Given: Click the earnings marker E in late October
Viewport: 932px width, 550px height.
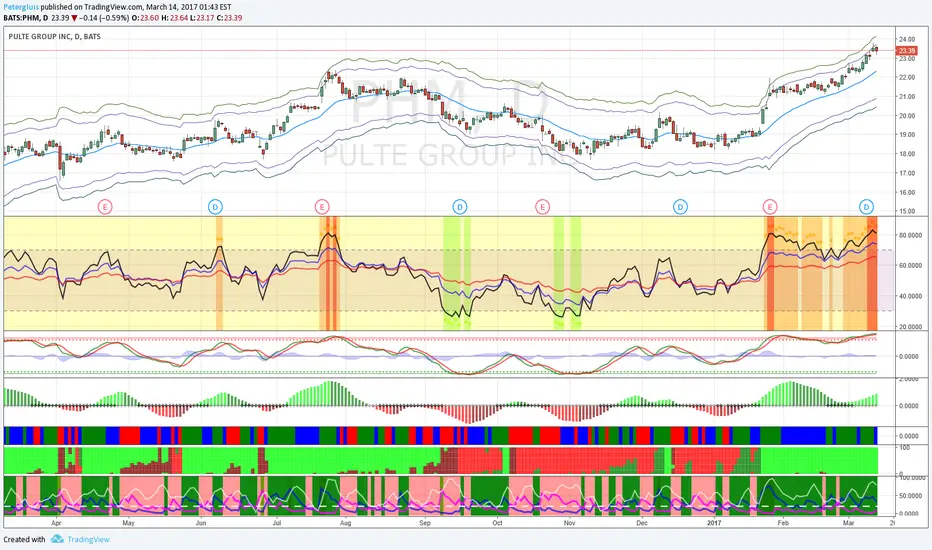Looking at the screenshot, I should [x=542, y=207].
